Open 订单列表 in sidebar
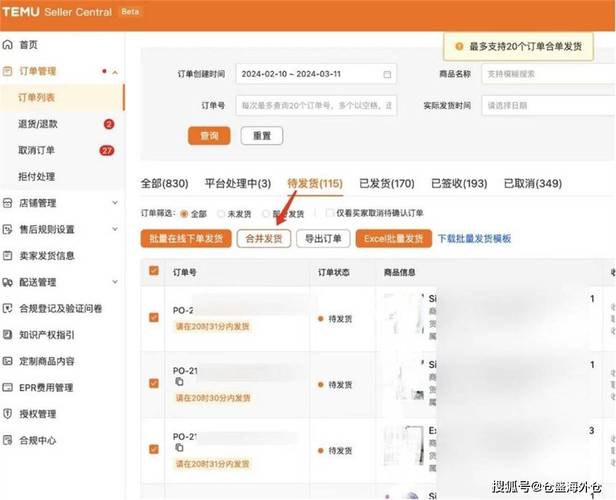Screen dimensions: 616x500 pyautogui.click(x=62, y=97)
